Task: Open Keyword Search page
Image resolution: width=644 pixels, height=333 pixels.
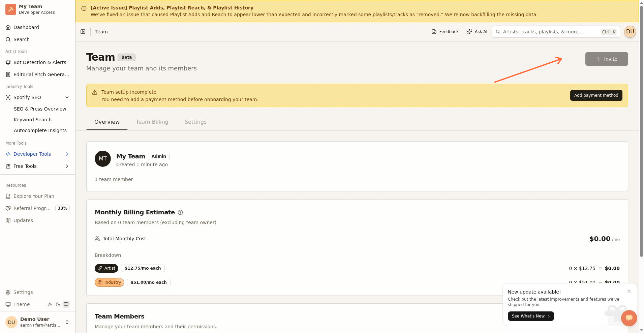Action: click(x=33, y=120)
